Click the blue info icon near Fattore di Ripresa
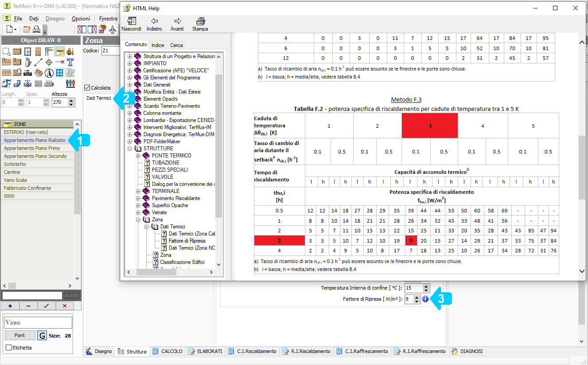Viewport: 588px width, 365px height. pyautogui.click(x=425, y=299)
